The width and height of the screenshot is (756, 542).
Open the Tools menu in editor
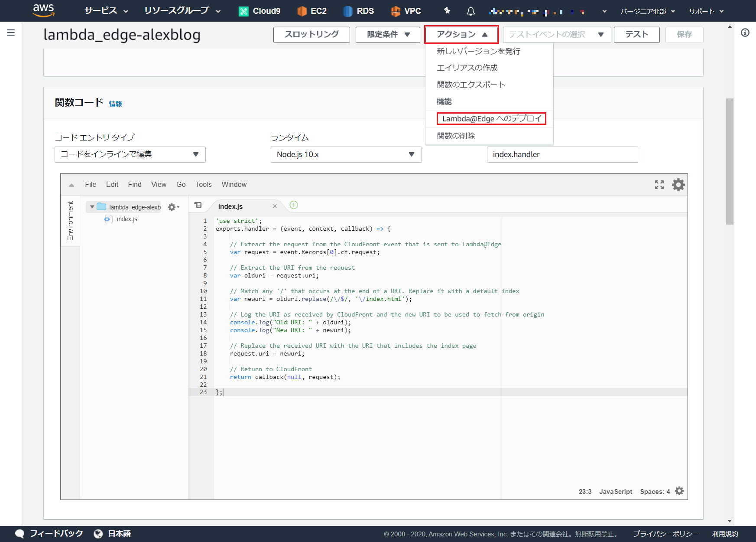pyautogui.click(x=203, y=184)
